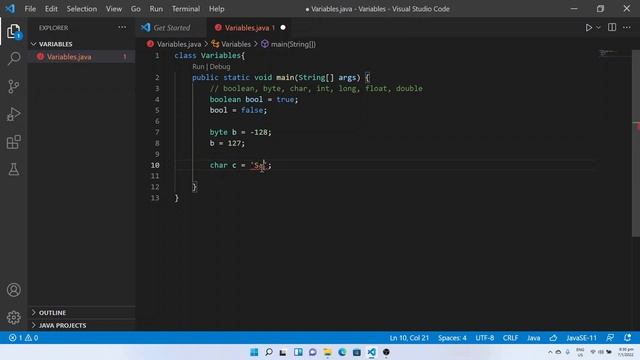Viewport: 640px width, 360px height.
Task: Open the Accounts menu icon
Action: 13,290
